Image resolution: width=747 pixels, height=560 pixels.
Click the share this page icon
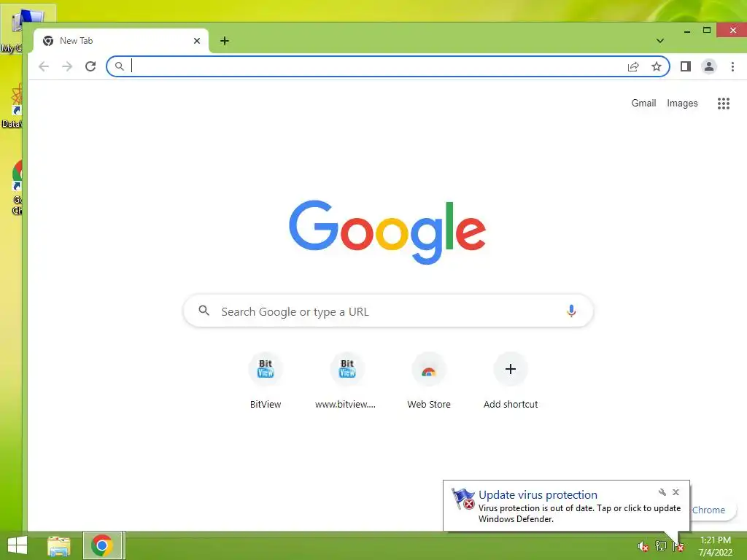coord(633,66)
